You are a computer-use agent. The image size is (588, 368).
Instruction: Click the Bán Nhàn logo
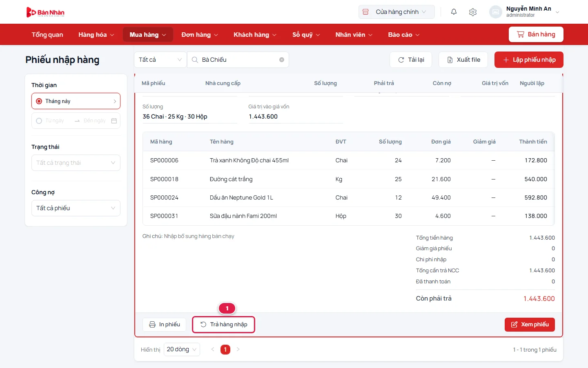[45, 12]
